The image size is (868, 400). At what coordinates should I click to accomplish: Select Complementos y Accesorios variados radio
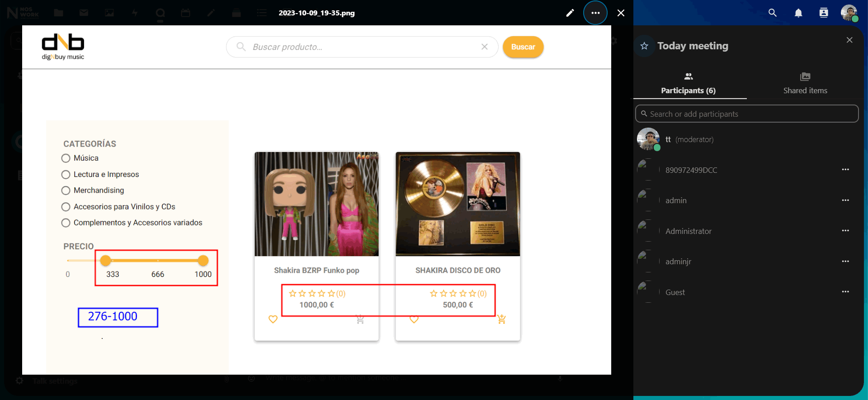pyautogui.click(x=66, y=223)
